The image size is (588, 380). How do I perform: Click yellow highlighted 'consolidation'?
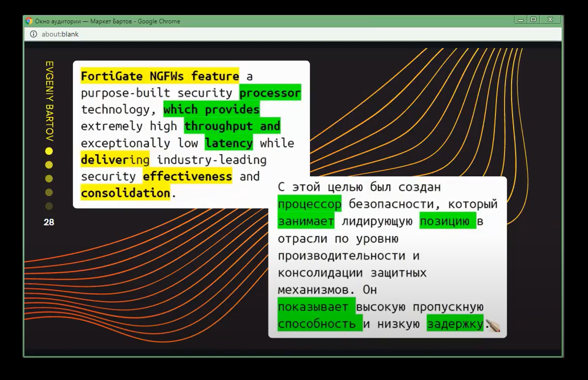[125, 193]
